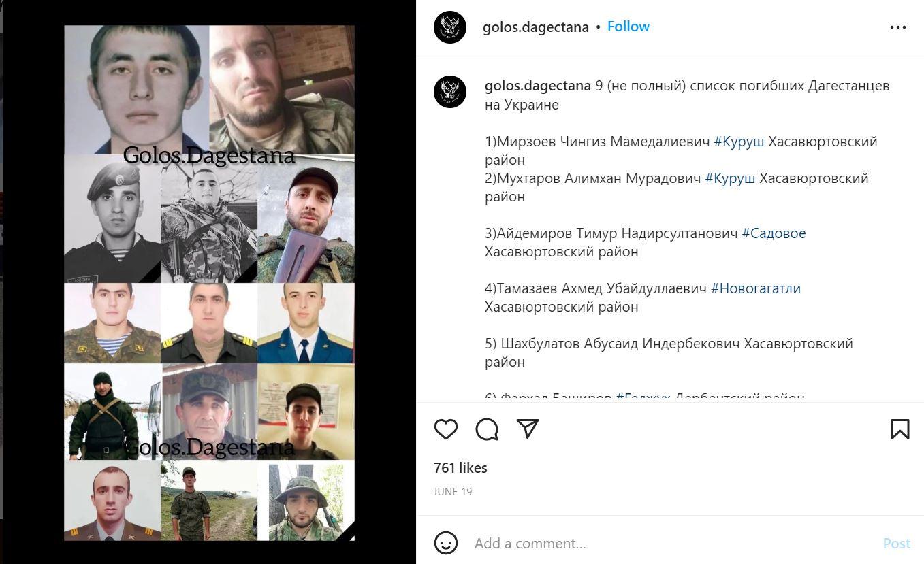Screen dimensions: 924x564
Task: Open golos.dagectana username in caption
Action: (x=538, y=86)
